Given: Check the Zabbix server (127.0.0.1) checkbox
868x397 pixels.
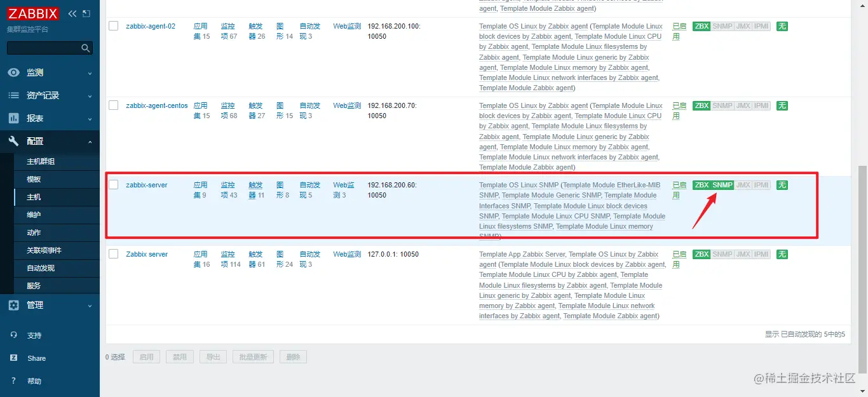Looking at the screenshot, I should coord(113,254).
